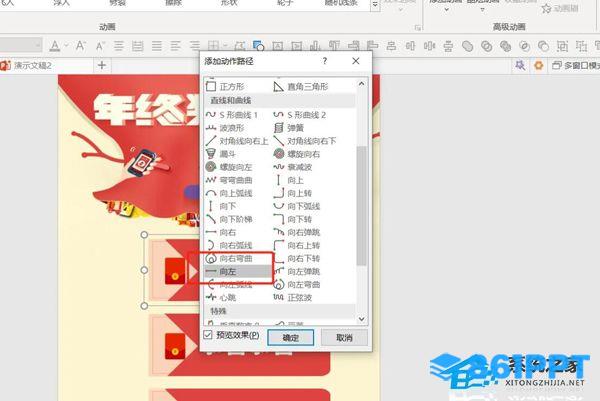Select the 对角线向右上 path
Viewport: 600px width, 401px height.
click(237, 141)
